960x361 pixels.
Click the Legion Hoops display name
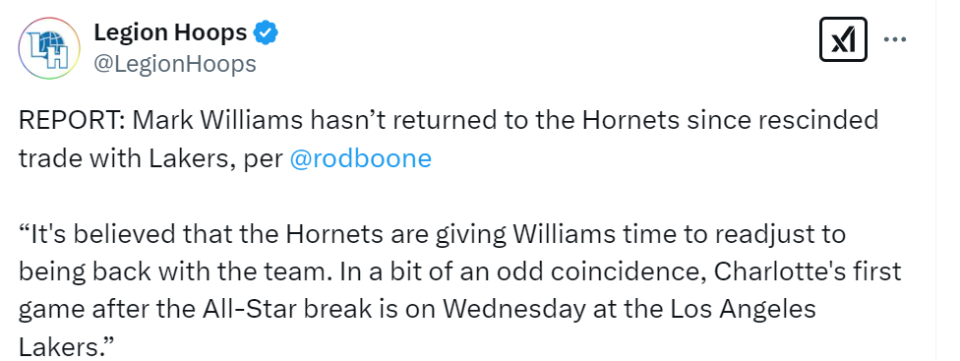pos(170,33)
